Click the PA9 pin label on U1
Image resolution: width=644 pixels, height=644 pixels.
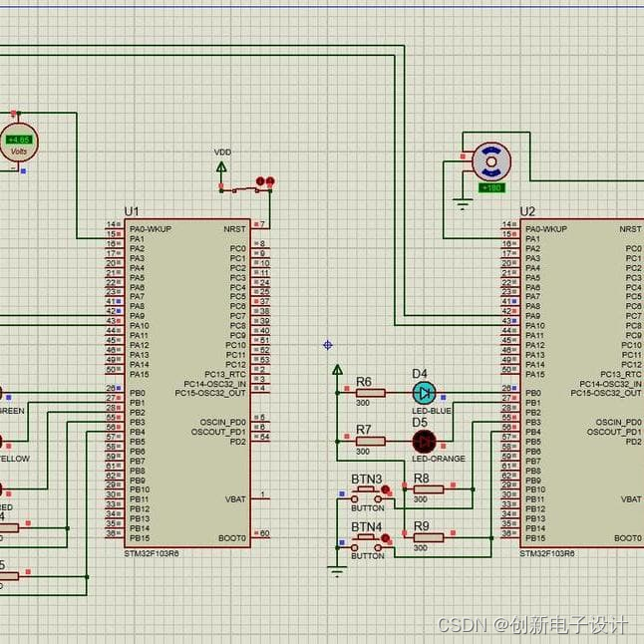click(137, 316)
